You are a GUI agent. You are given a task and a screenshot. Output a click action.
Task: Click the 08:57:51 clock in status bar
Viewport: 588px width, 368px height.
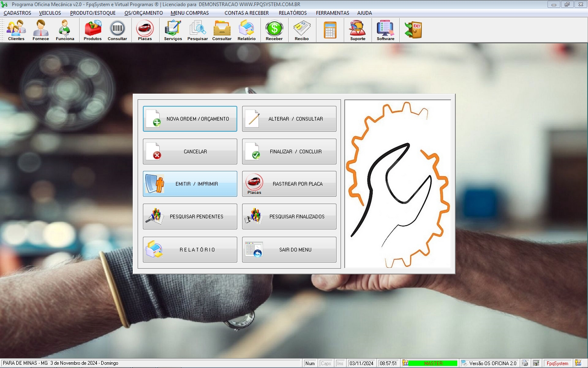coord(388,363)
